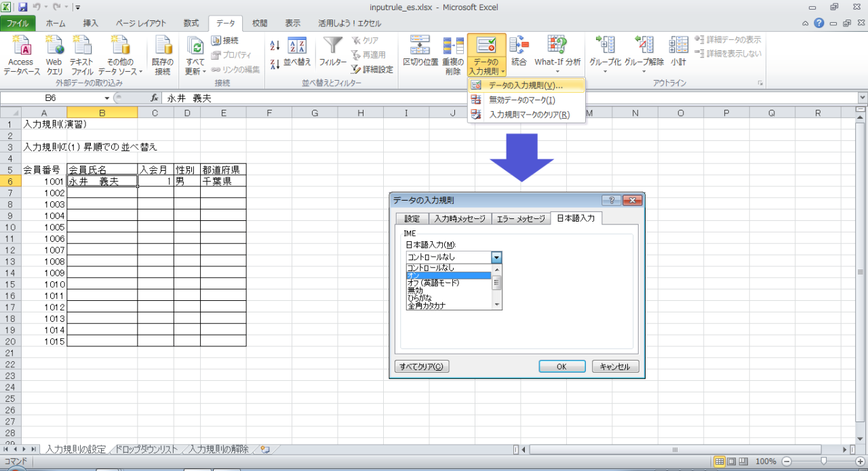Click 詳細設定 advanced filter
868x471 pixels.
tap(373, 69)
